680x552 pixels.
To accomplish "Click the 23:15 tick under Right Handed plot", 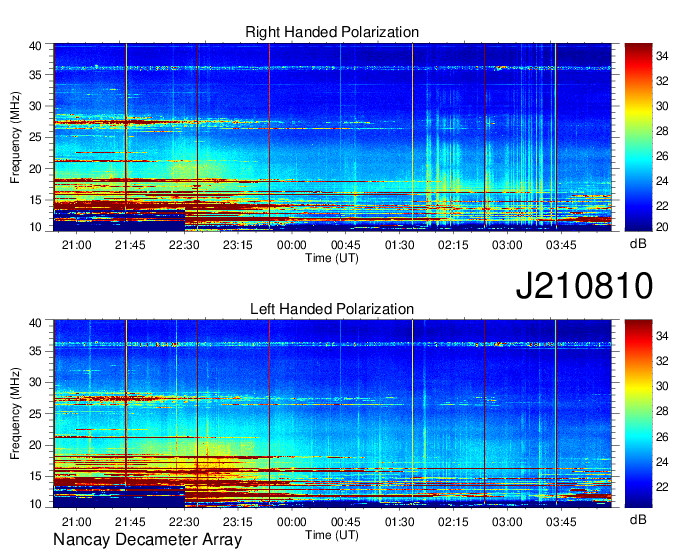I will tap(238, 245).
